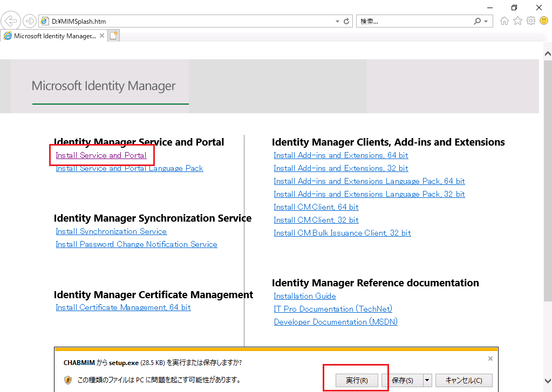Close the Microsoft Identity Manager tab
552x392 pixels.
click(x=102, y=36)
